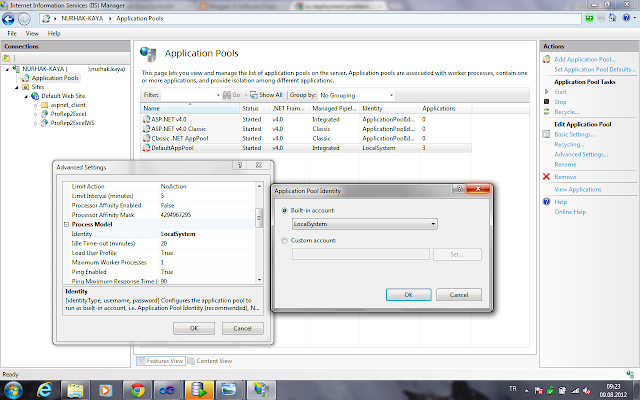Viewport: 640px width, 400px height.
Task: Select the Default Web Site node
Action: 63,96
